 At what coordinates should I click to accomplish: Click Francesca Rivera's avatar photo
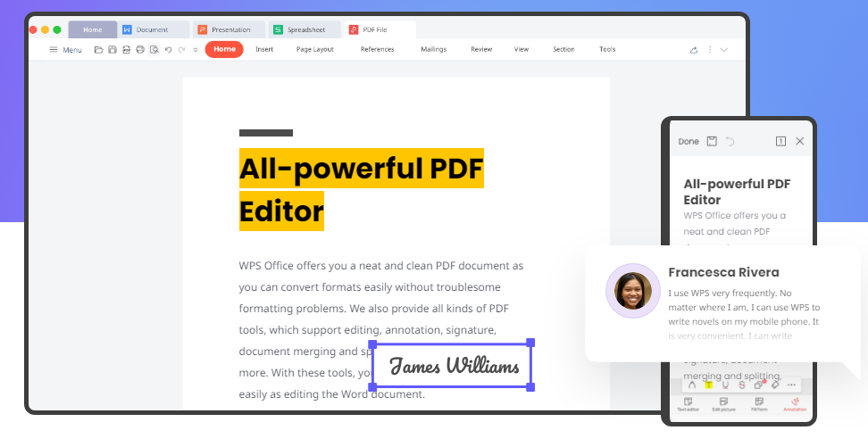coord(633,291)
